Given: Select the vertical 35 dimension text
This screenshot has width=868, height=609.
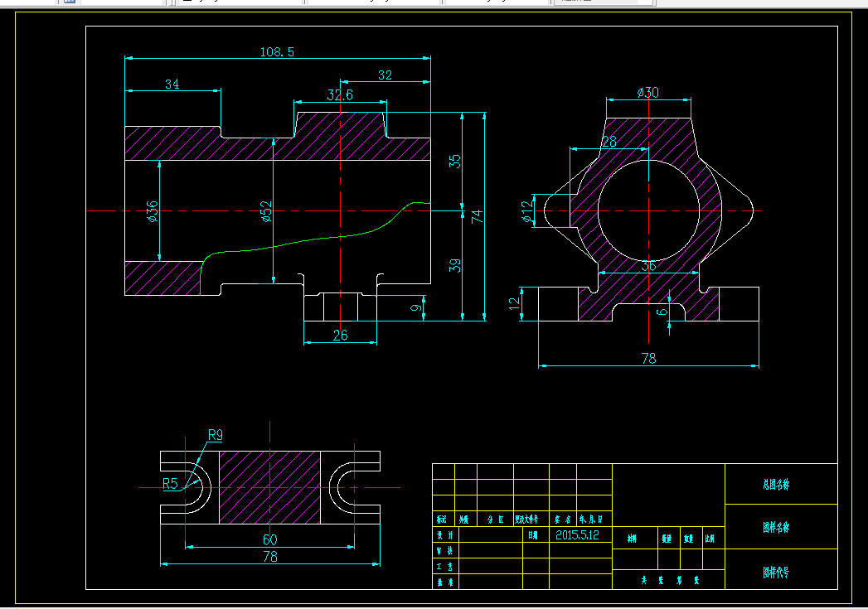Looking at the screenshot, I should 454,161.
